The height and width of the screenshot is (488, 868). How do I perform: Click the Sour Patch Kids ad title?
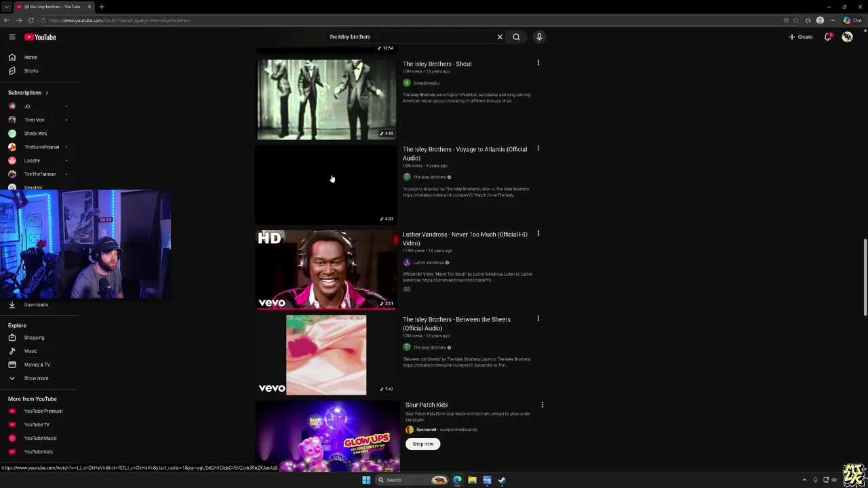click(427, 405)
